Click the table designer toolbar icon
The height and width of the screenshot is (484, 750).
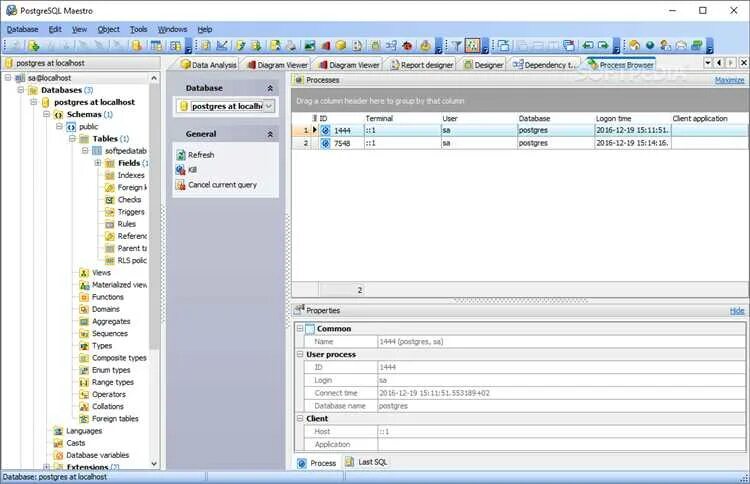[x=156, y=46]
